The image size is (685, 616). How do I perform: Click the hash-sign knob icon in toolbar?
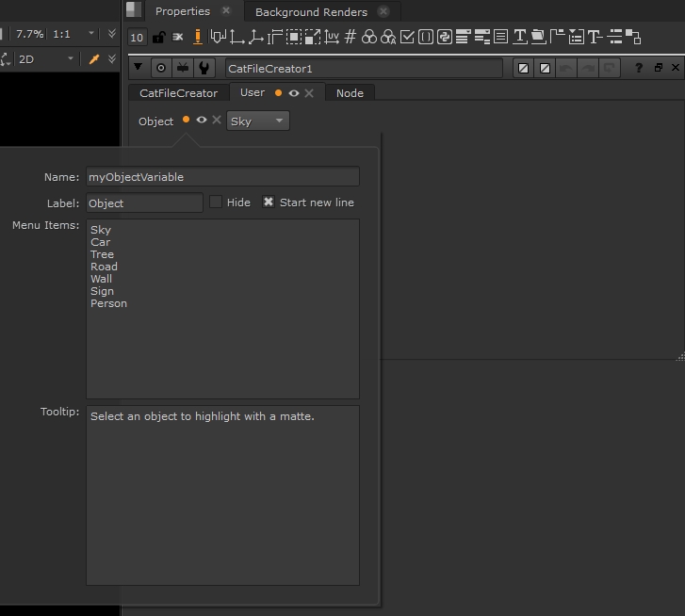pyautogui.click(x=351, y=38)
